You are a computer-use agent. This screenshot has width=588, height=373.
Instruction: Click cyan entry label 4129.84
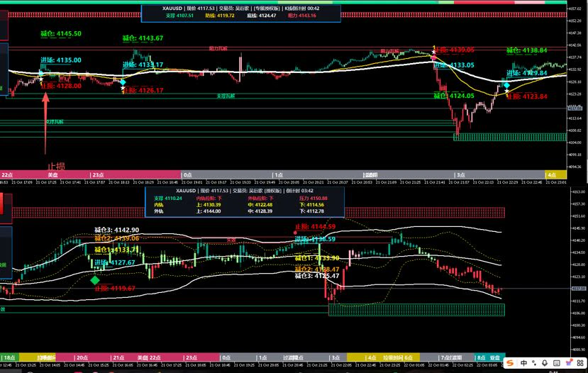click(526, 73)
